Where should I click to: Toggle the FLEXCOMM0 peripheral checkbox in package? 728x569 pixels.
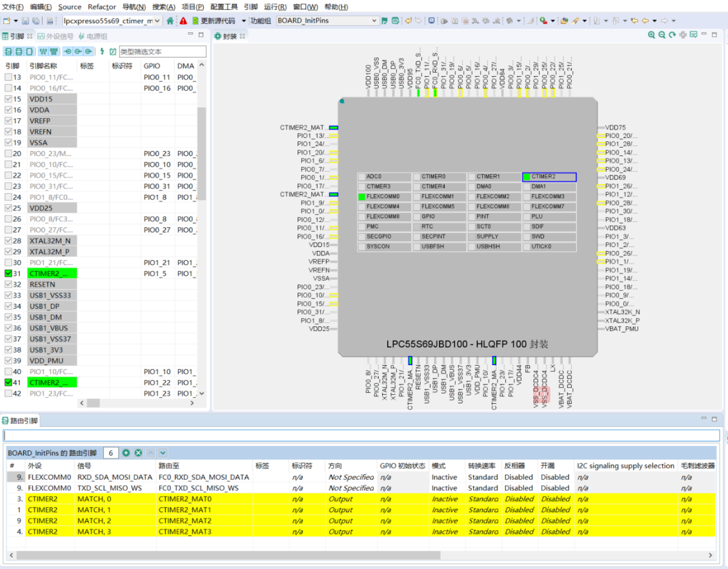coord(362,197)
